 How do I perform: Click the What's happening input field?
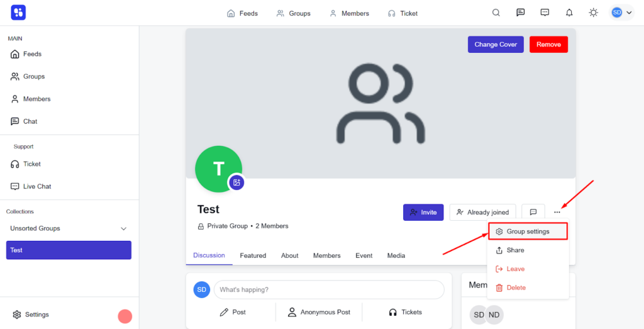click(329, 289)
